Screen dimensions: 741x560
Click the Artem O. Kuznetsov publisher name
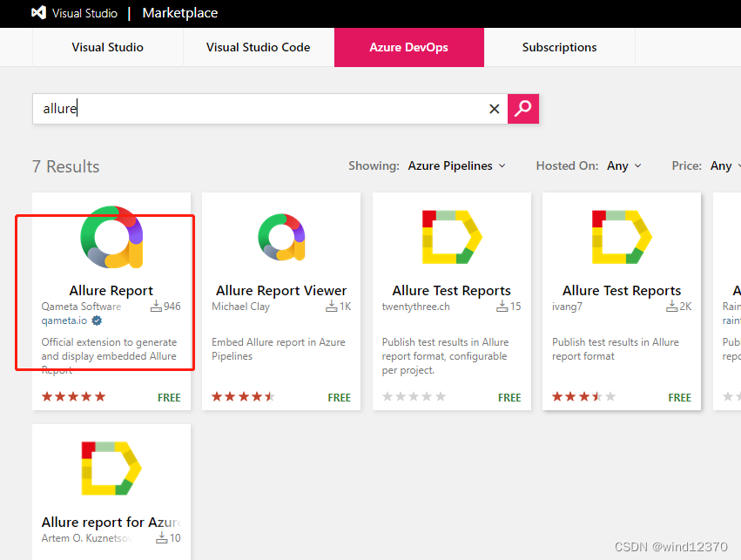click(x=87, y=537)
